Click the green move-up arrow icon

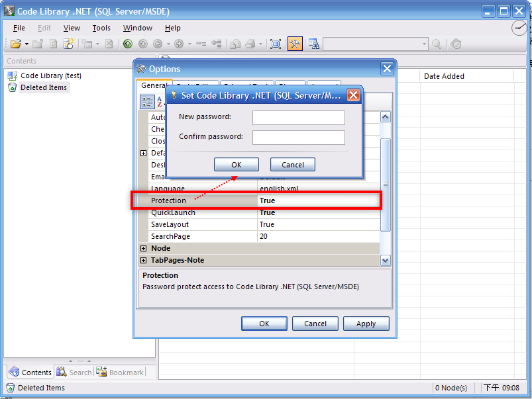pyautogui.click(x=128, y=44)
